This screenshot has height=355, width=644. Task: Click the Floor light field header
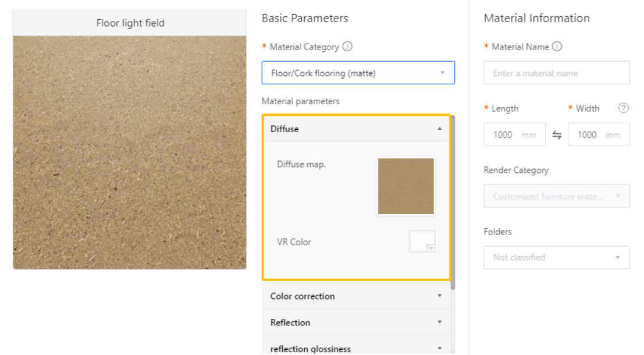[130, 23]
